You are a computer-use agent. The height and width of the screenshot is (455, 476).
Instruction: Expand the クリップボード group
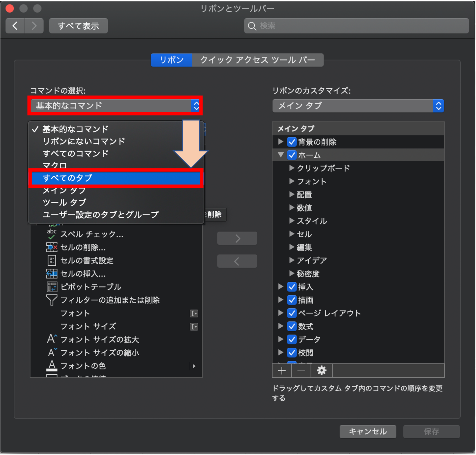[292, 168]
